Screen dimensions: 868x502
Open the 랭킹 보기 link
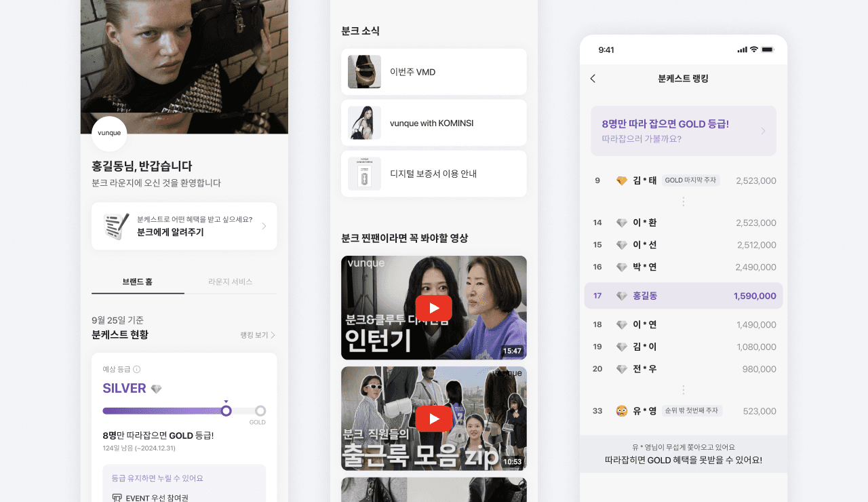tap(258, 335)
